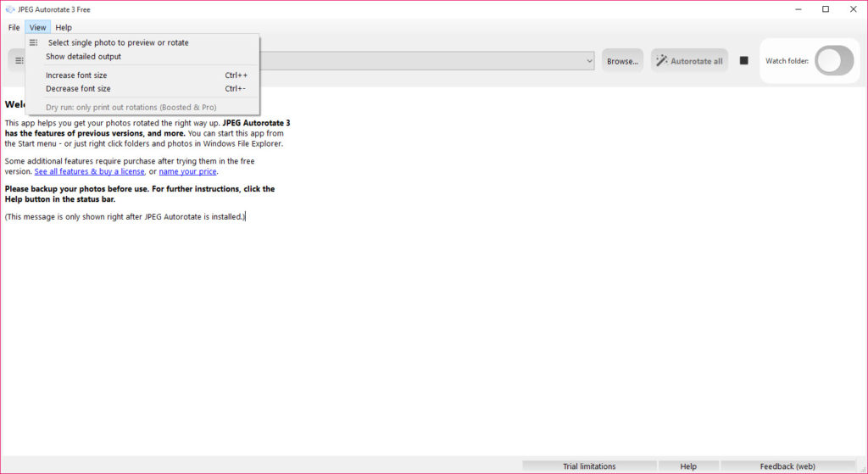Image resolution: width=868 pixels, height=474 pixels.
Task: Click the black square stop button
Action: coord(744,60)
